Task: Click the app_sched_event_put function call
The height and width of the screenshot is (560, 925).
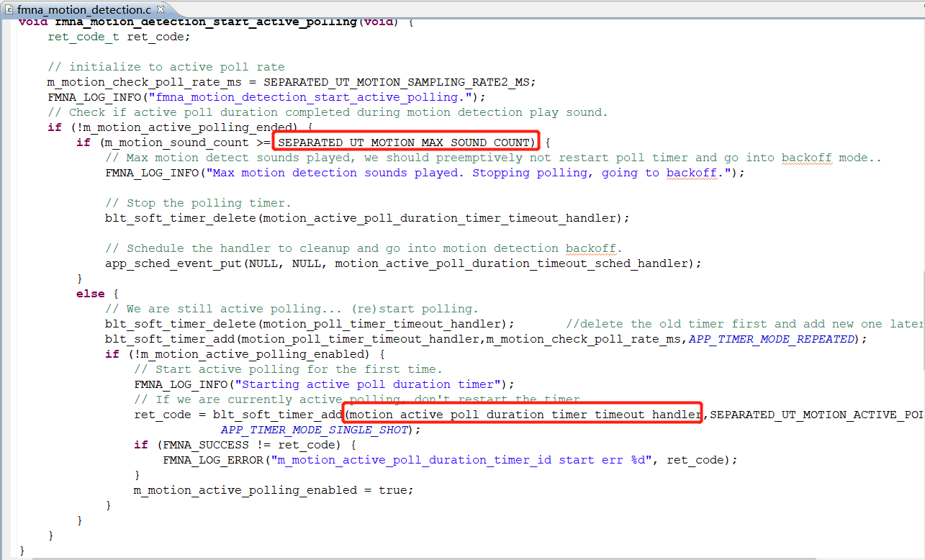Action: coord(173,263)
